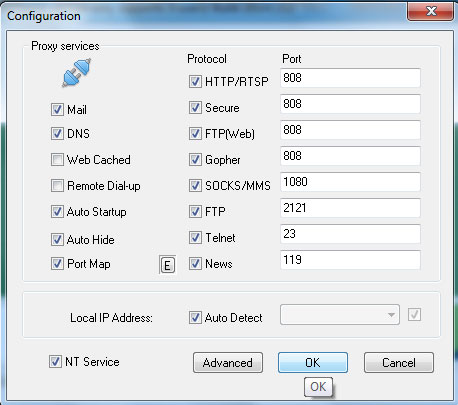Viewport: 458px width, 405px height.
Task: Uncheck the NT Service option
Action: tap(55, 362)
